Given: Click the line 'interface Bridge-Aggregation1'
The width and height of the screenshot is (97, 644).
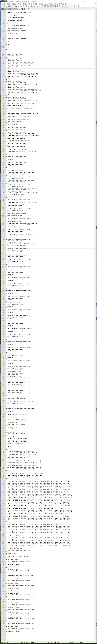Looking at the screenshot, I should (x=18, y=120).
